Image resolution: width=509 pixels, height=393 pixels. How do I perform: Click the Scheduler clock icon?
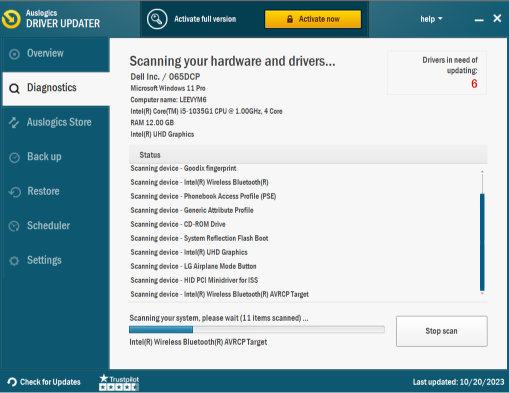(14, 226)
